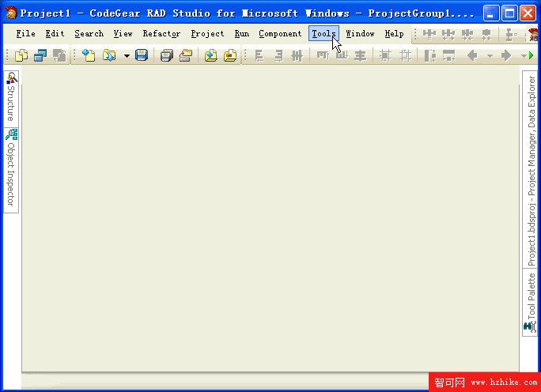Click the filled grid-square position icon
Screen dimensions: 541x392
coord(385,55)
